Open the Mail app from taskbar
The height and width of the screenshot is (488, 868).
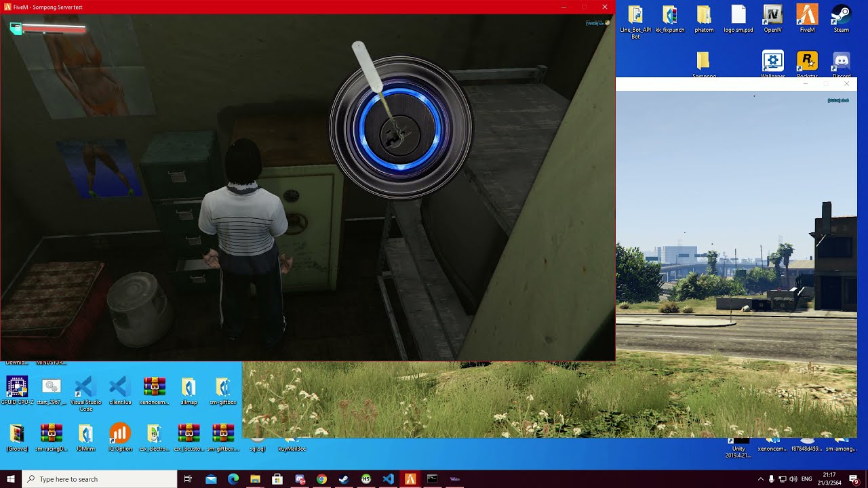[x=211, y=479]
